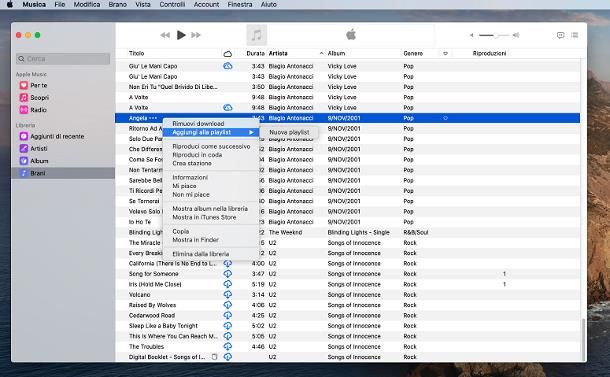Skip forward with the next track icon
Image resolution: width=610 pixels, height=377 pixels.
[196, 35]
